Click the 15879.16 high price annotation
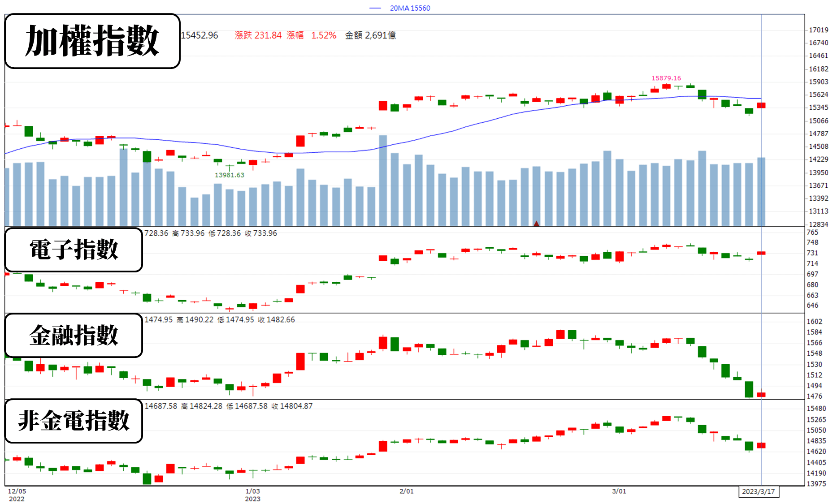 click(666, 78)
